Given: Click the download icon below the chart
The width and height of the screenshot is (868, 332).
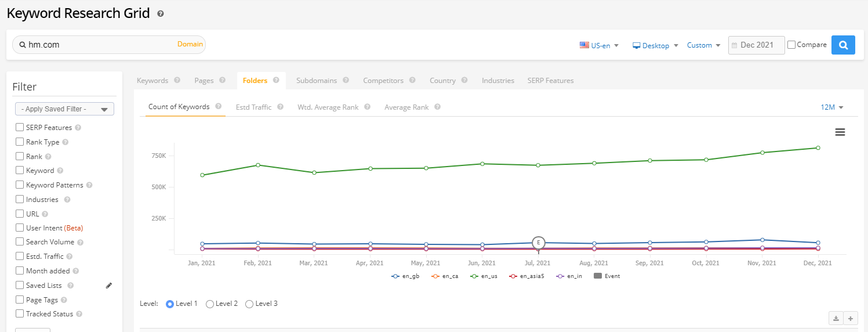Looking at the screenshot, I should pos(836,318).
